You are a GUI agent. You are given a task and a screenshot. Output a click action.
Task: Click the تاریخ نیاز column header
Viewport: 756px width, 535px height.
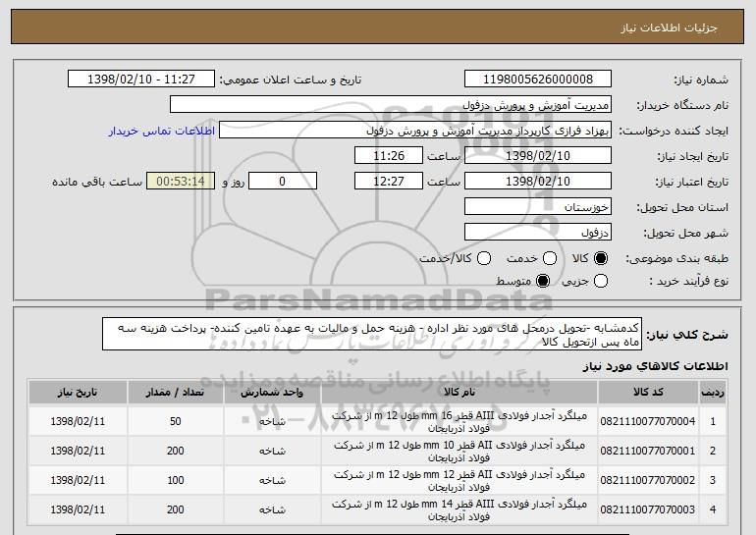tap(78, 393)
